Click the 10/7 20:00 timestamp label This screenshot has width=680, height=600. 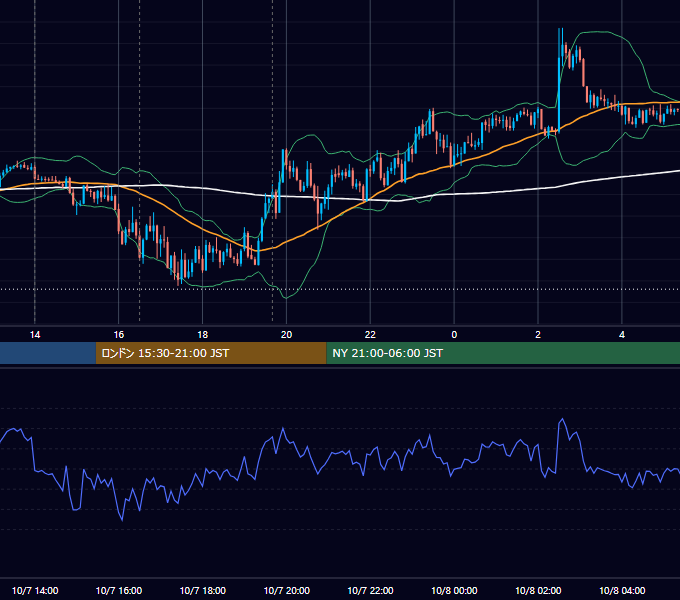287,590
